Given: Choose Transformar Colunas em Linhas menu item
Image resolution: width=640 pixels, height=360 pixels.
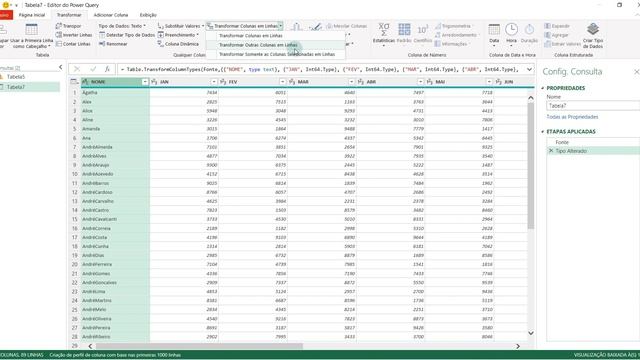Looking at the screenshot, I should (276, 36).
